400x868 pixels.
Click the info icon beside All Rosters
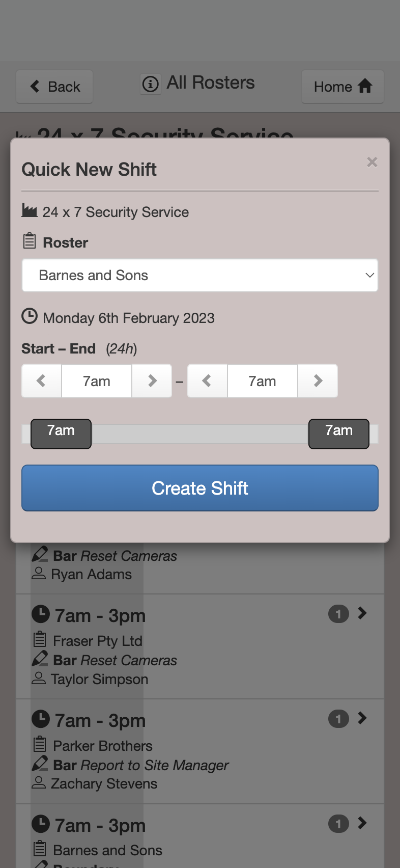coord(150,84)
